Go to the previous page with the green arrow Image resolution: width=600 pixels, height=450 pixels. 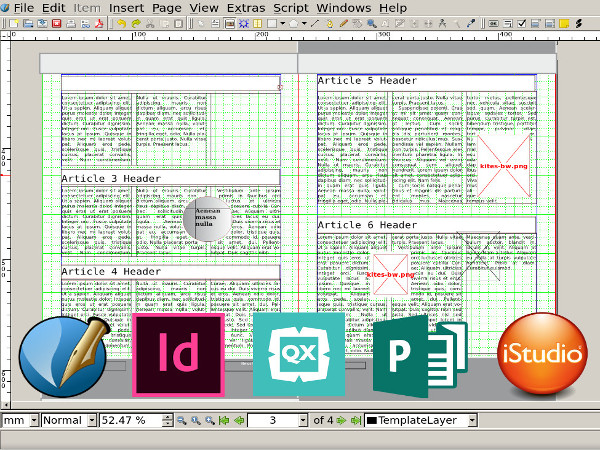coord(239,421)
